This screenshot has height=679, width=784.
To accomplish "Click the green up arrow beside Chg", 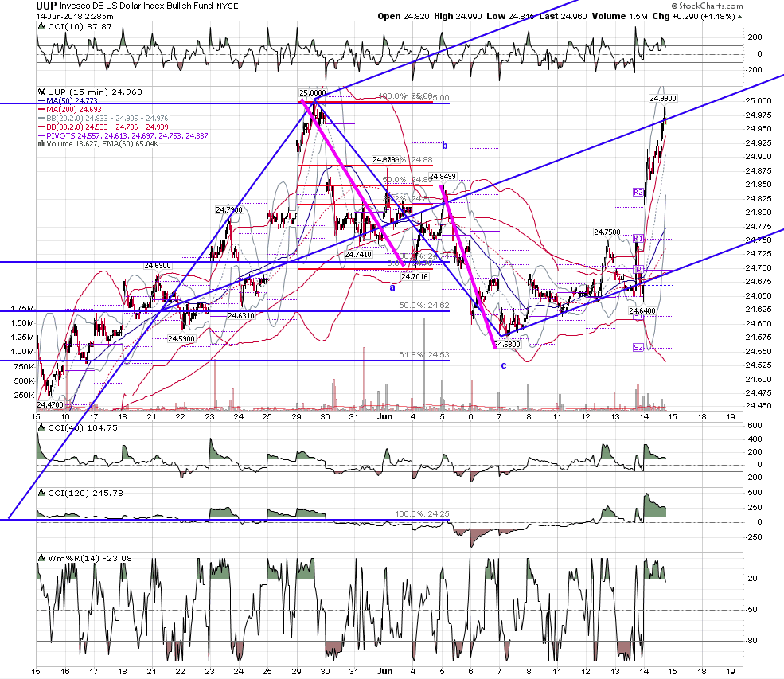I will coord(739,17).
